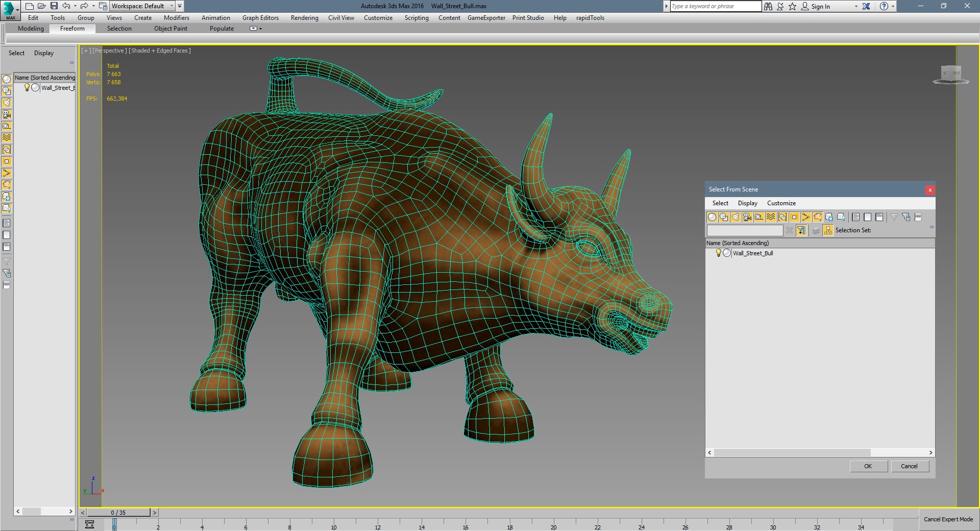Toggle bones filter in left Scene Explorer

point(7,173)
